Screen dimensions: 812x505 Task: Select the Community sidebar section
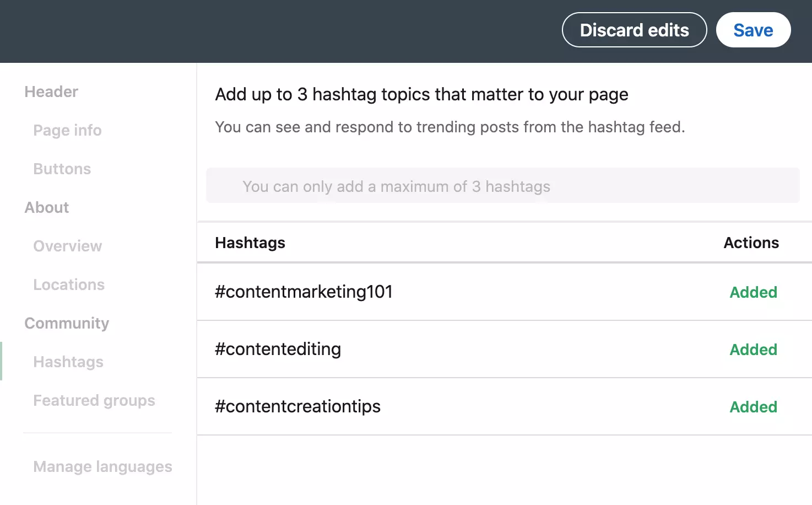point(67,323)
